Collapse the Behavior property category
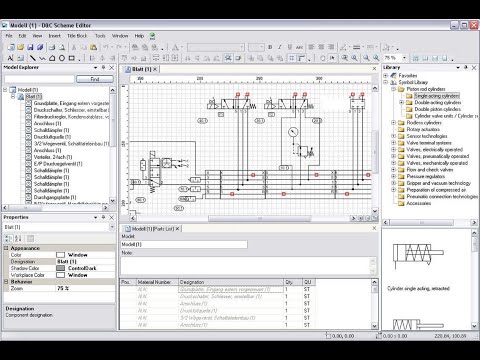This screenshot has height=360, width=480. (x=6, y=282)
